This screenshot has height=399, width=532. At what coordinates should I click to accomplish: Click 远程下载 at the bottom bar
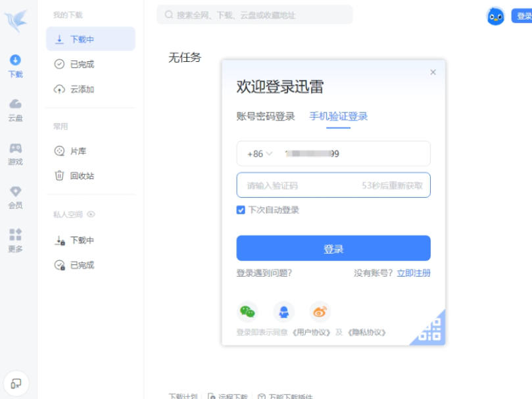click(x=228, y=396)
